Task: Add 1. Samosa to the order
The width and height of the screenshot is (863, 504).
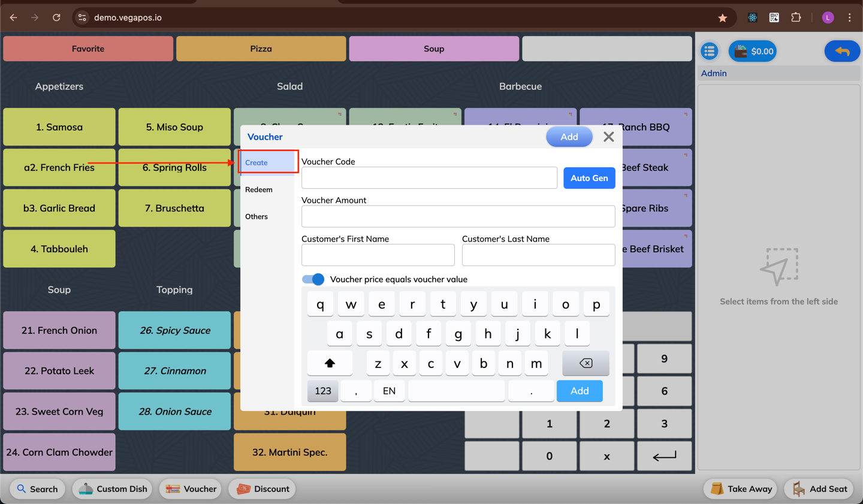Action: [59, 127]
